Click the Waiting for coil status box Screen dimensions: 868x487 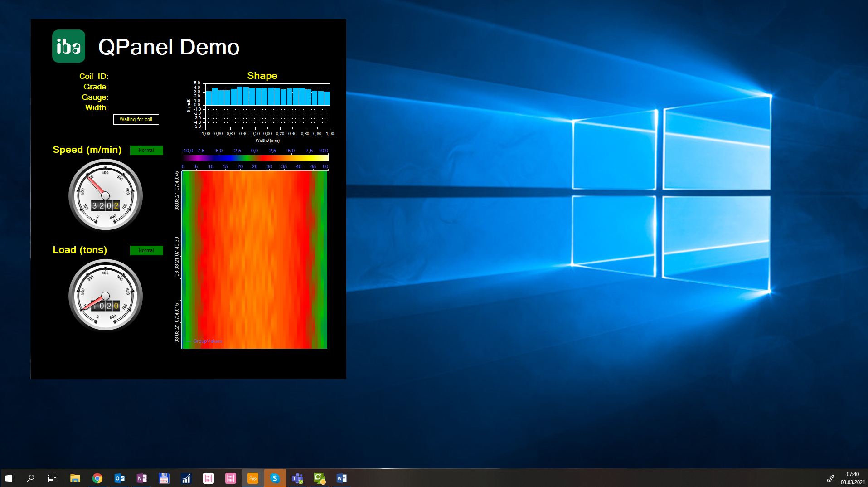[136, 119]
